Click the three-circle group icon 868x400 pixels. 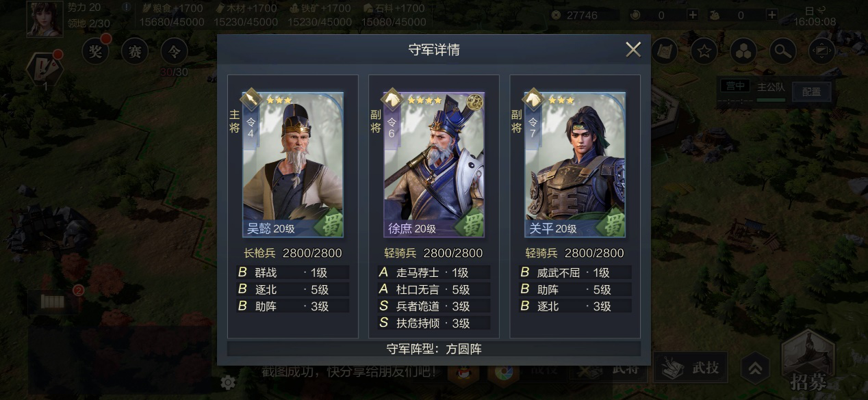743,50
